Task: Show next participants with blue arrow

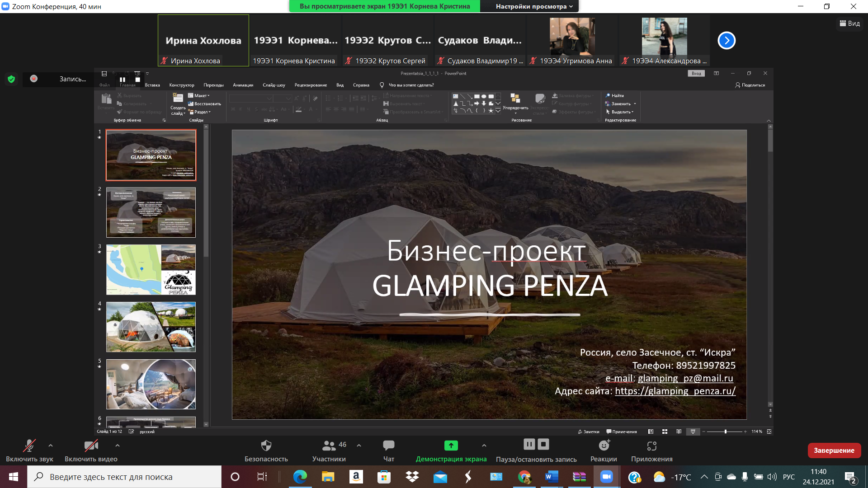Action: pos(726,41)
